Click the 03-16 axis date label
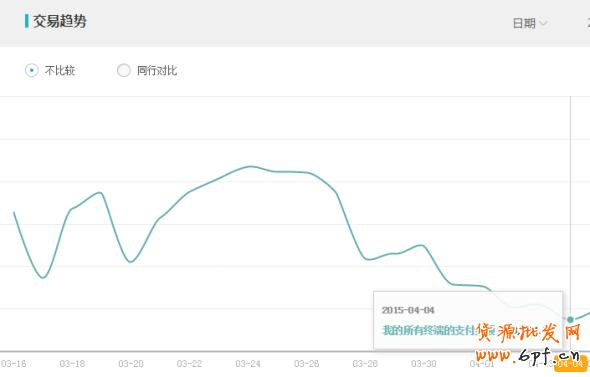Viewport: 590px width, 377px height. click(14, 364)
